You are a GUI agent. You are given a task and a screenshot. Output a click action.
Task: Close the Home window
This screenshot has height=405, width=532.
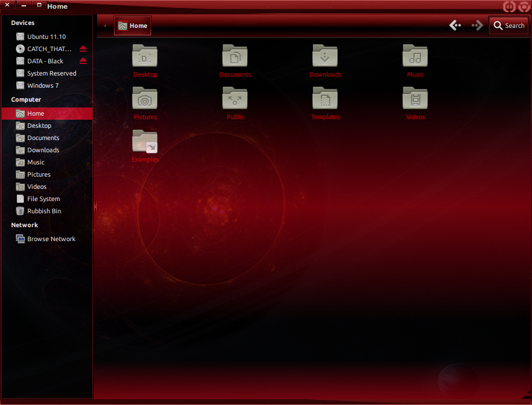pyautogui.click(x=7, y=5)
